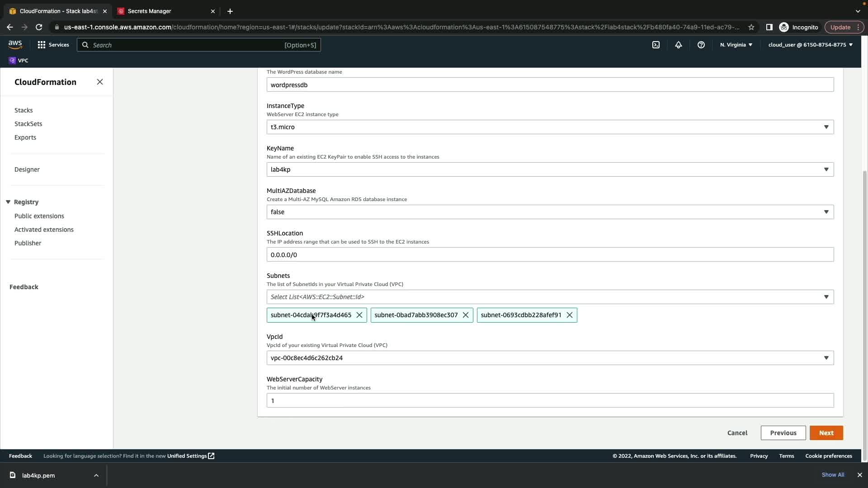Remove subnet-0bad7abb3908ec307 tag
This screenshot has height=488, width=868.
coord(466,315)
